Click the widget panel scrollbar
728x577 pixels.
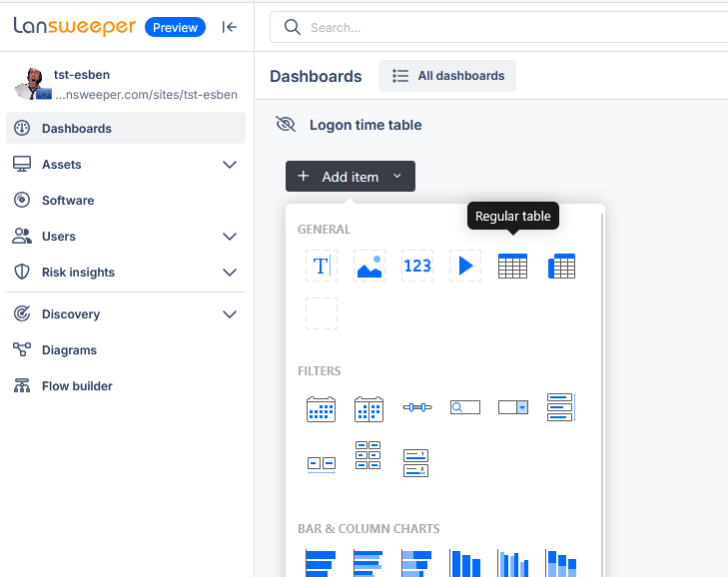coord(602,394)
